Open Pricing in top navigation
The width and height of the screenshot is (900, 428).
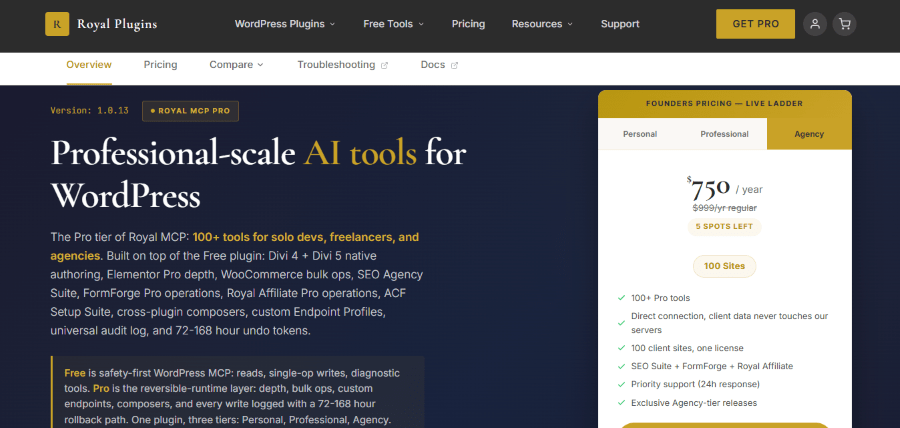click(x=468, y=24)
